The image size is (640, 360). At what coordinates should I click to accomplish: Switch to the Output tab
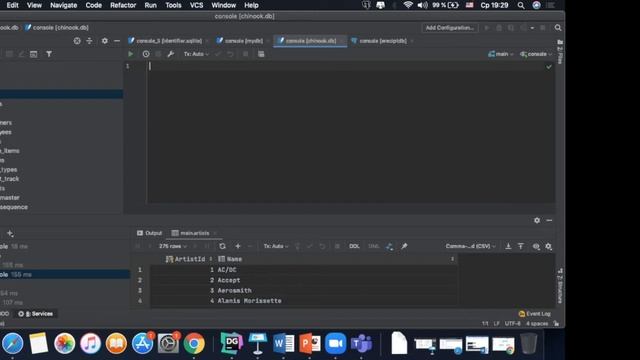pyautogui.click(x=149, y=233)
